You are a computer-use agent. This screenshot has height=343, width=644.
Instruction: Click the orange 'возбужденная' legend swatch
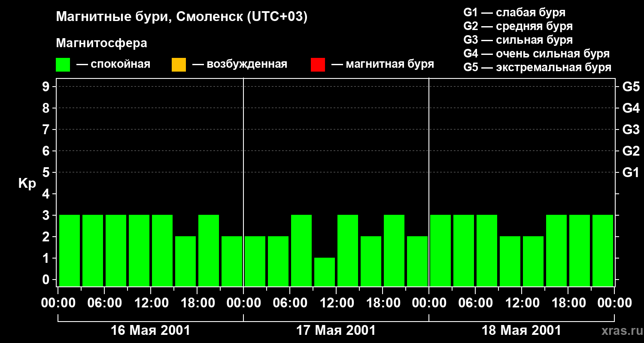(179, 65)
